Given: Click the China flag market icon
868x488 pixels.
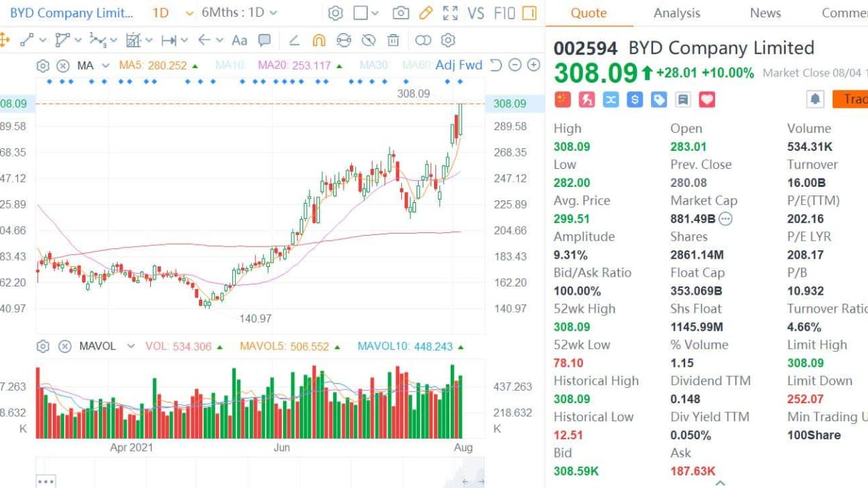Looking at the screenshot, I should [563, 99].
